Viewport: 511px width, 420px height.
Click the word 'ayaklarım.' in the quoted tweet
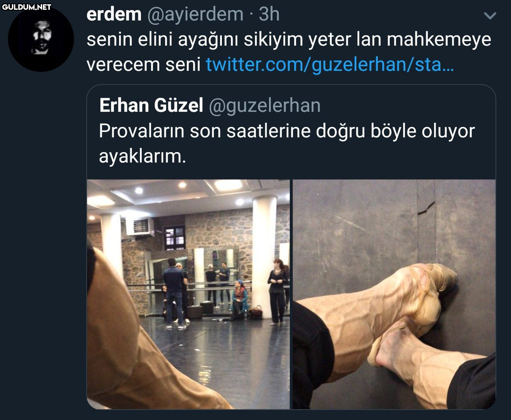coord(143,156)
